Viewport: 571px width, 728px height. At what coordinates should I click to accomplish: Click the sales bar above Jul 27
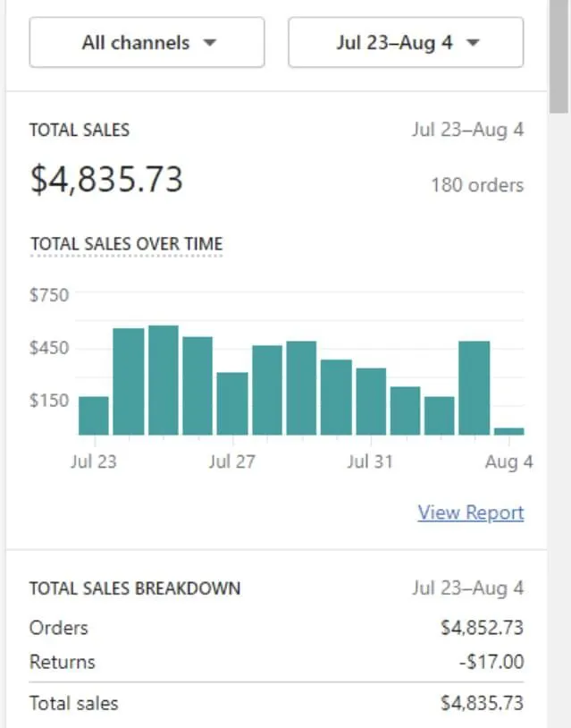point(232,403)
